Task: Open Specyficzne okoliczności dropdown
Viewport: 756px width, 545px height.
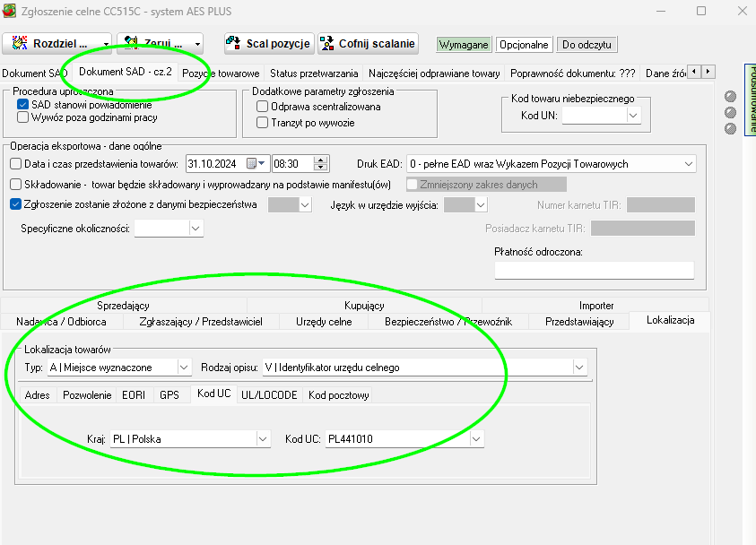Action: 195,229
